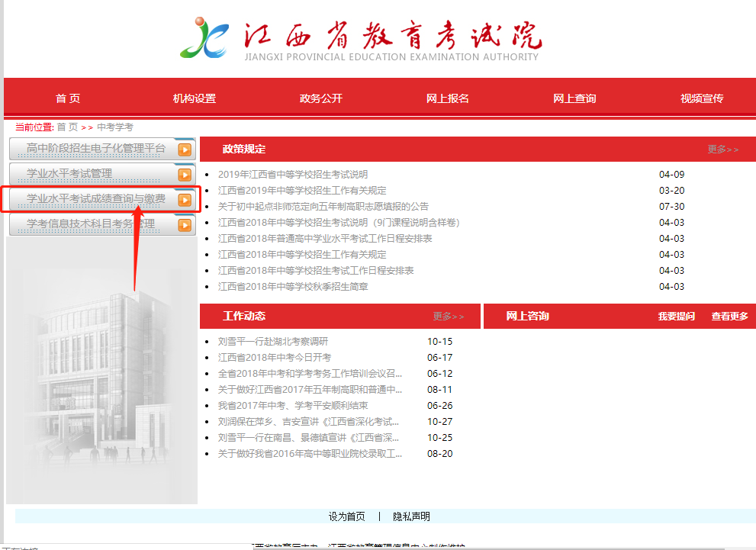Open news 刘雪平一行在南昌、景德镇宣讲

[x=308, y=438]
